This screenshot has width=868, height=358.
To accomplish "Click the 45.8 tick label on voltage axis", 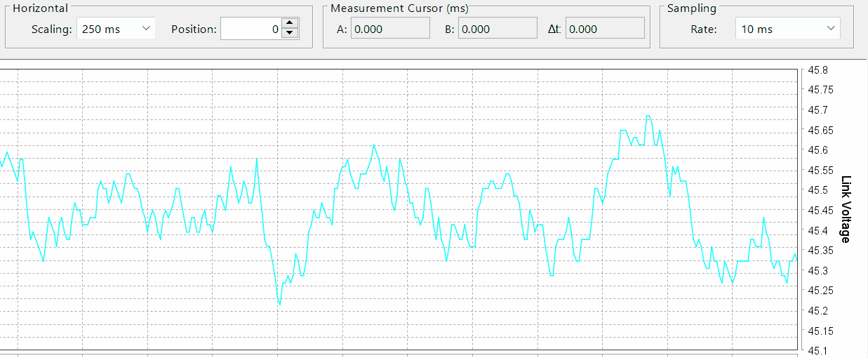I will click(x=817, y=70).
